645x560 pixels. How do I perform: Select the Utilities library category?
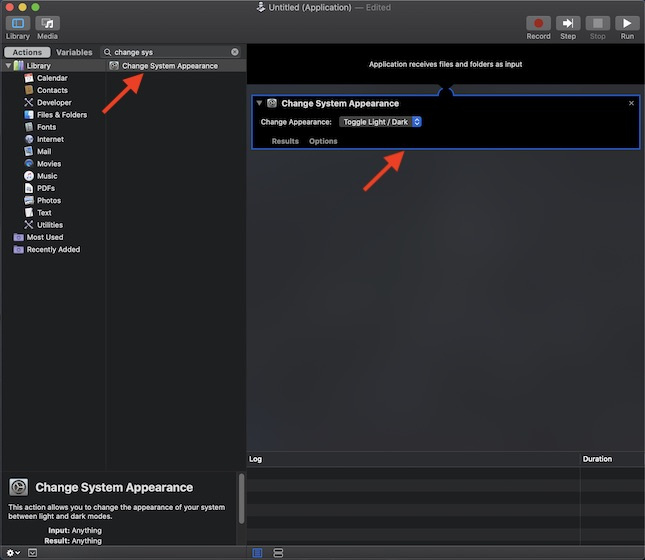[x=49, y=225]
